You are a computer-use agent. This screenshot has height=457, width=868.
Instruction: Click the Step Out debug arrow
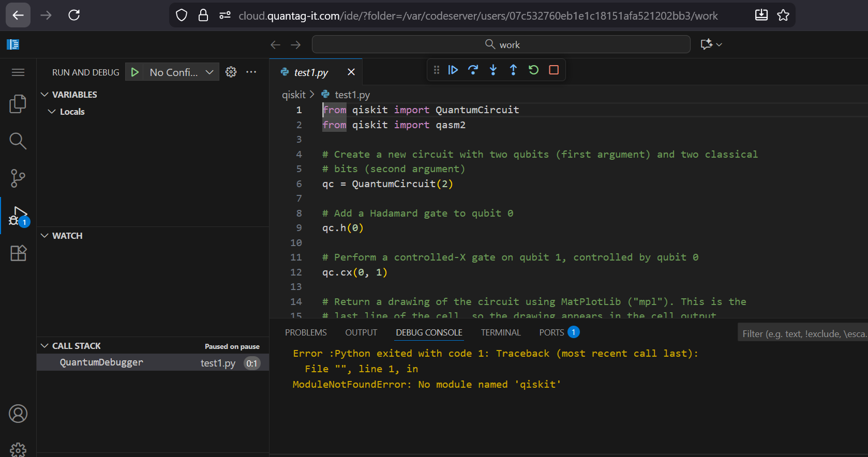pyautogui.click(x=513, y=70)
